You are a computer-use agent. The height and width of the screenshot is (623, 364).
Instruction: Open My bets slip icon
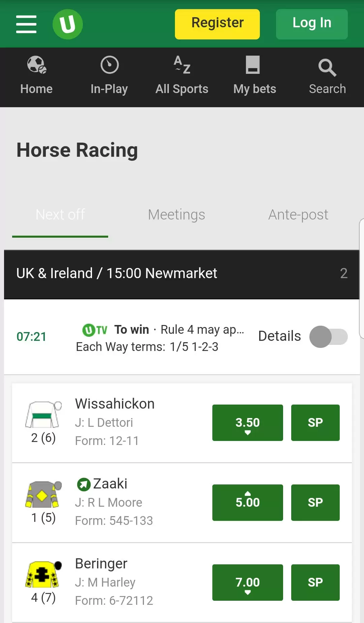pyautogui.click(x=253, y=65)
